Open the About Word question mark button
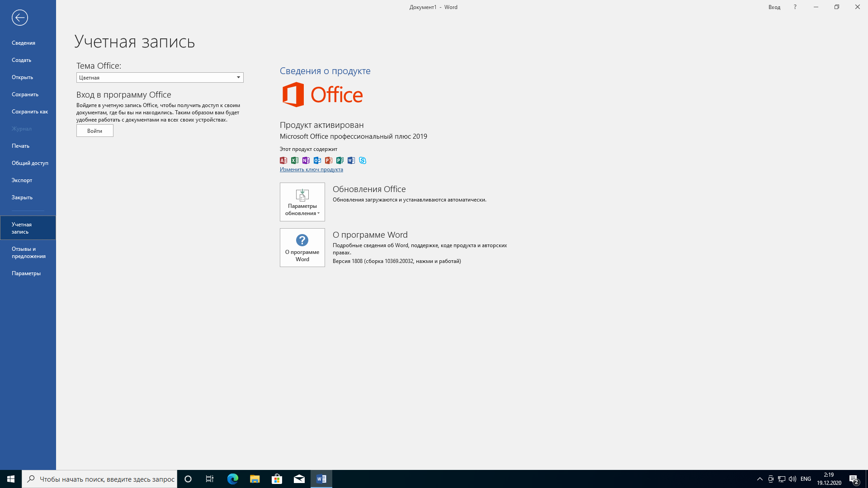Image resolution: width=868 pixels, height=488 pixels. [x=302, y=247]
